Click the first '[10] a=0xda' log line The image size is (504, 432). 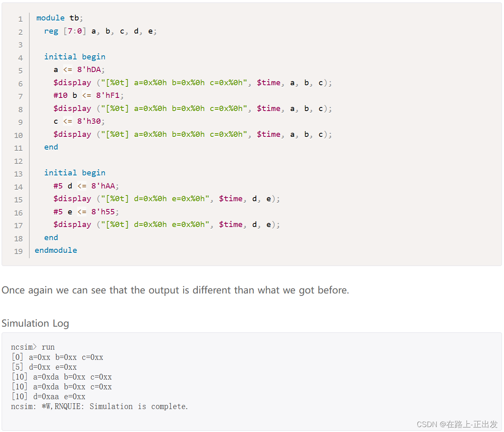pos(61,377)
